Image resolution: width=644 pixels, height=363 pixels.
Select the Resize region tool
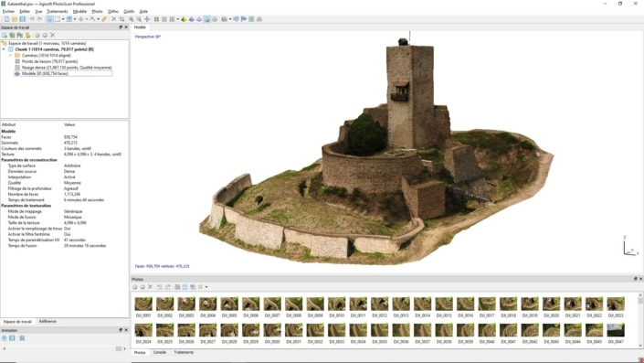pyautogui.click(x=69, y=19)
